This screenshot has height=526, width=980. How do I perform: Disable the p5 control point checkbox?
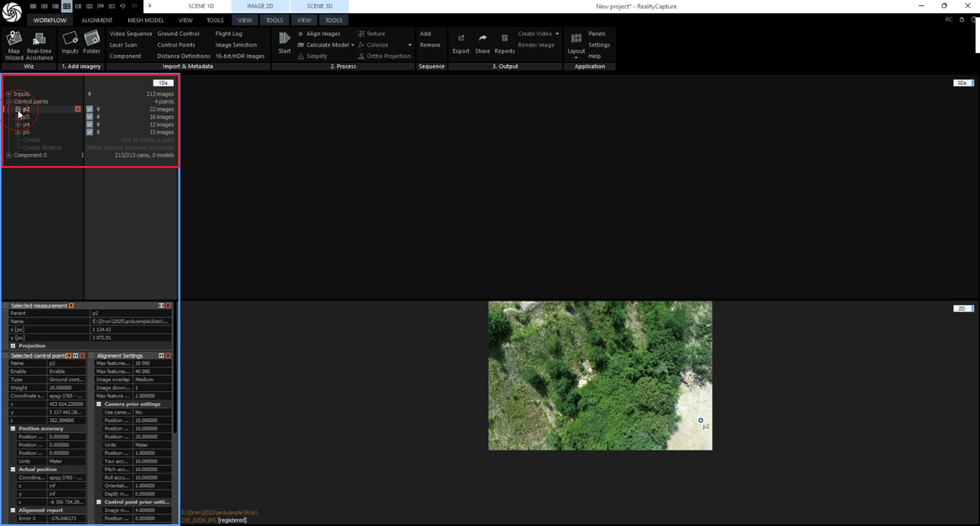90,132
